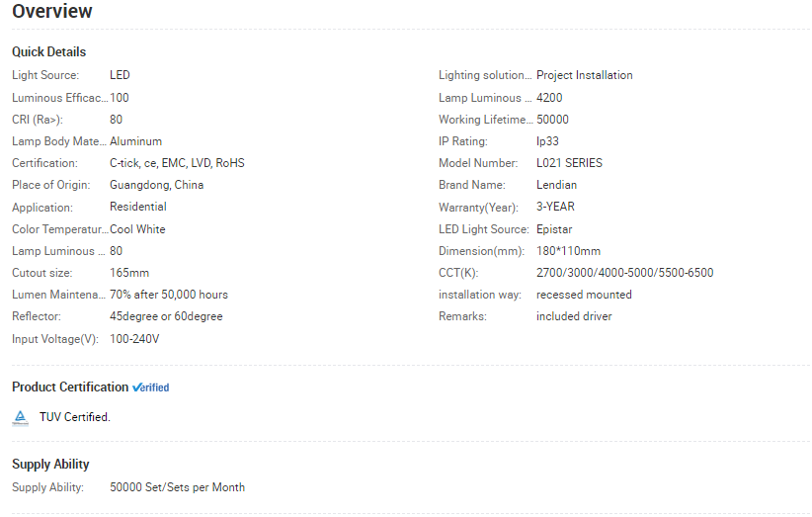Viewport: 812px width, 517px height.
Task: Click the blue Verified badge
Action: click(151, 388)
